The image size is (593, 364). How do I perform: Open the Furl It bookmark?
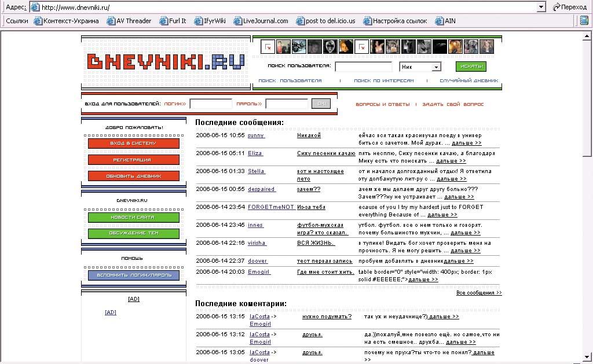173,21
